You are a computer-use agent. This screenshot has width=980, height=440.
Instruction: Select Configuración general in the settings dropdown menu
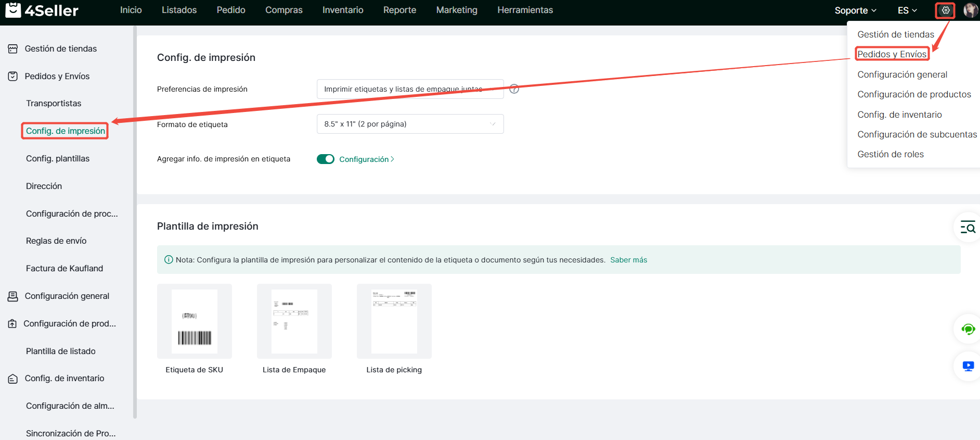click(902, 74)
